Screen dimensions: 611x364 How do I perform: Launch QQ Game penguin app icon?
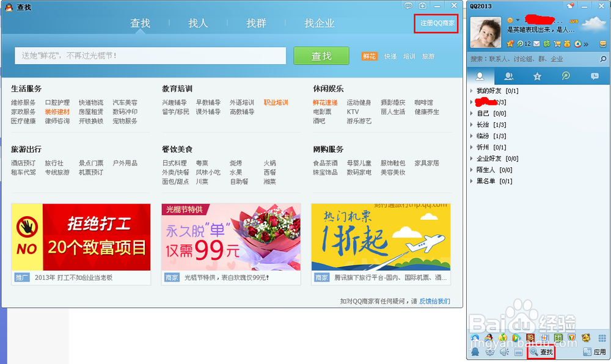[x=489, y=338]
